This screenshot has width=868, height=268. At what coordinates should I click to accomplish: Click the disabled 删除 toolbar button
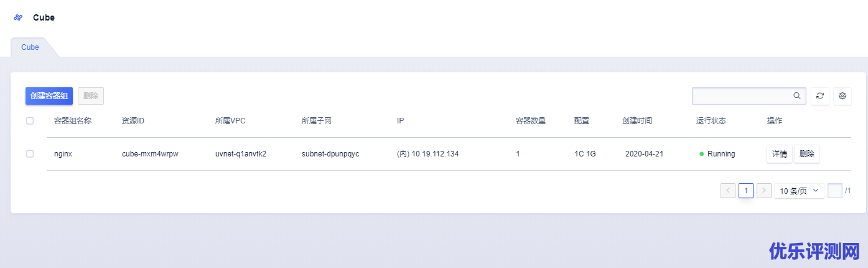(x=91, y=96)
